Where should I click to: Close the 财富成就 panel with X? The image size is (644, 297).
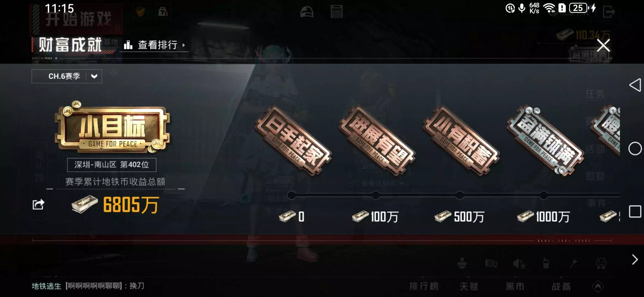point(603,45)
